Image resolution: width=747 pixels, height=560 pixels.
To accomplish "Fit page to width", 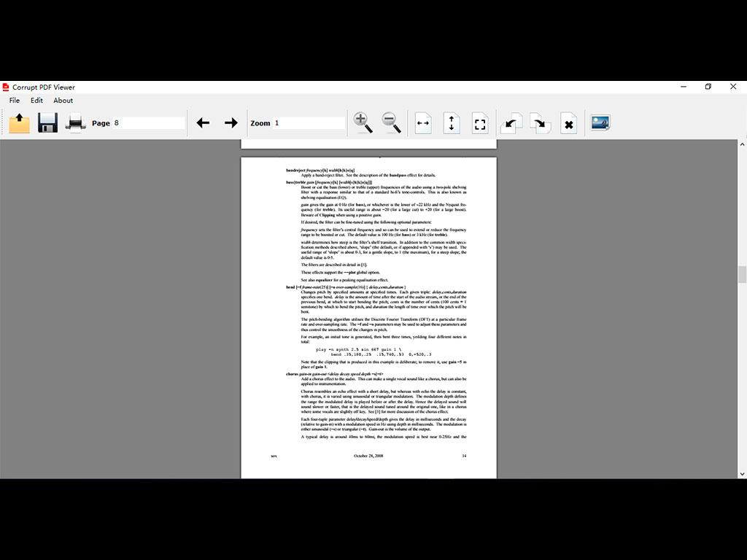I will pyautogui.click(x=422, y=122).
